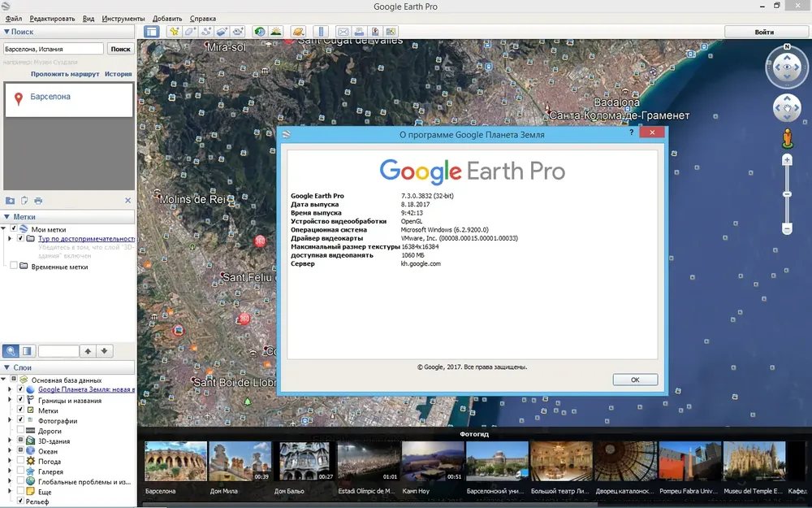
Task: Enable the Дороги layer checkbox
Action: pyautogui.click(x=21, y=430)
